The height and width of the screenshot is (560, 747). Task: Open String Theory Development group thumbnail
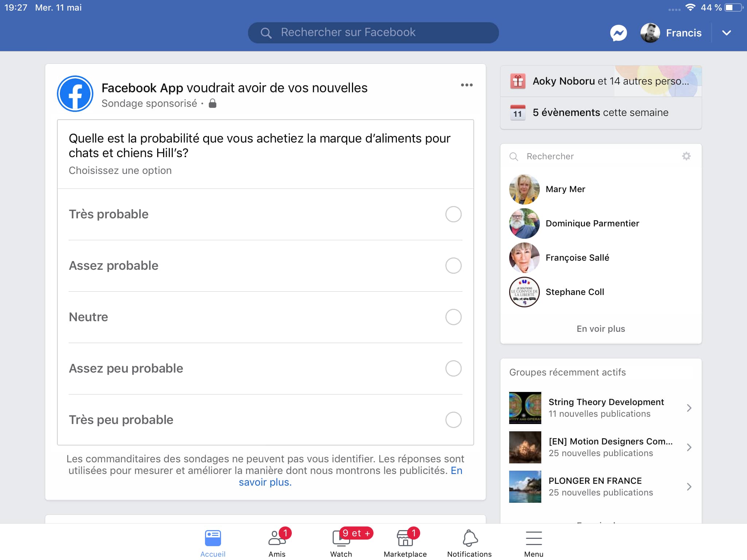pyautogui.click(x=525, y=408)
